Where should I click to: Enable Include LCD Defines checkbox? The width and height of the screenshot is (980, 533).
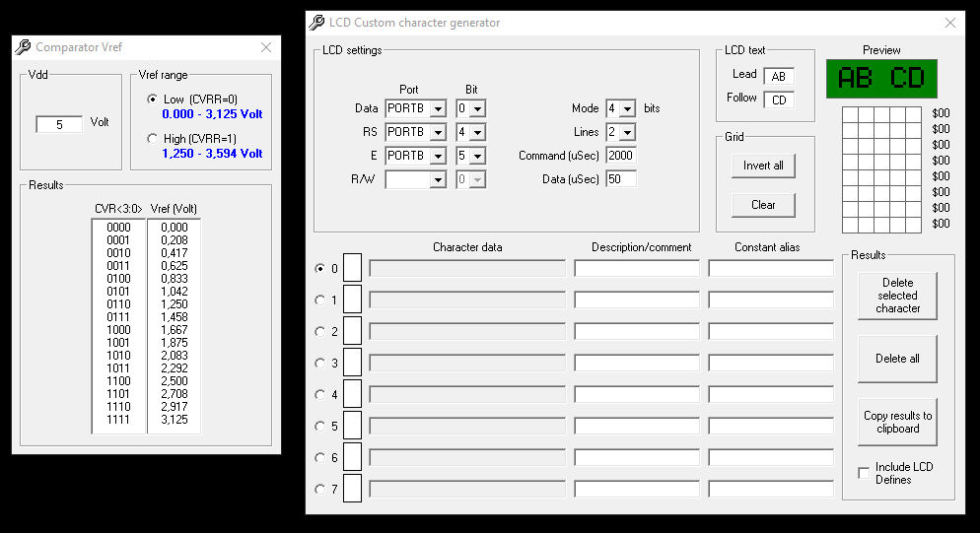point(864,473)
